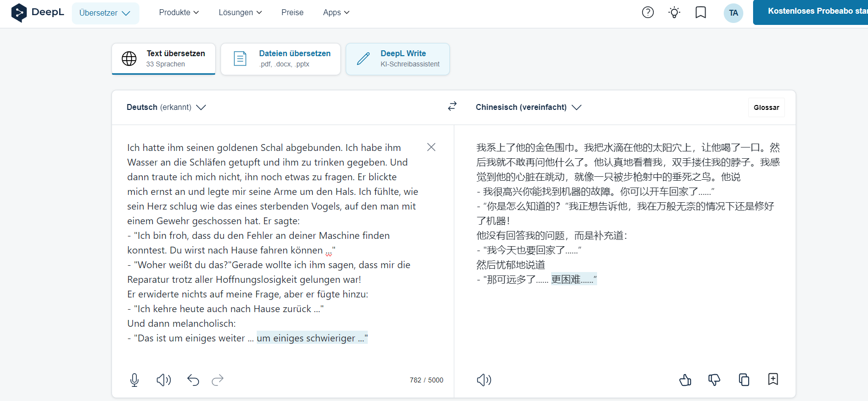Screen dimensions: 868x401
Task: Open source language selector Deutsch (erkannt)
Action: point(166,107)
